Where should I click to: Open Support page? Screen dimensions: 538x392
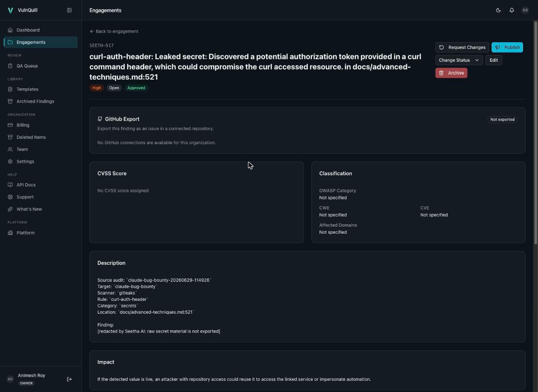click(x=41, y=197)
